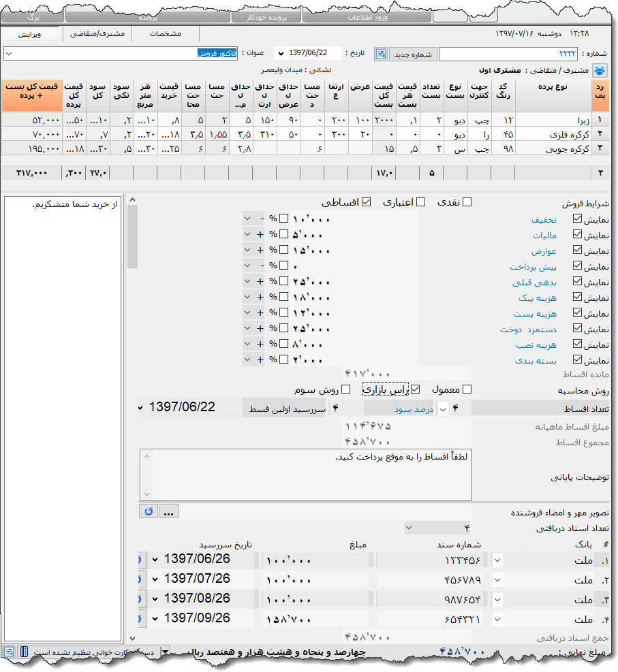The image size is (618, 672).
Task: Enable the نقدی payment checkbox
Action: [467, 202]
